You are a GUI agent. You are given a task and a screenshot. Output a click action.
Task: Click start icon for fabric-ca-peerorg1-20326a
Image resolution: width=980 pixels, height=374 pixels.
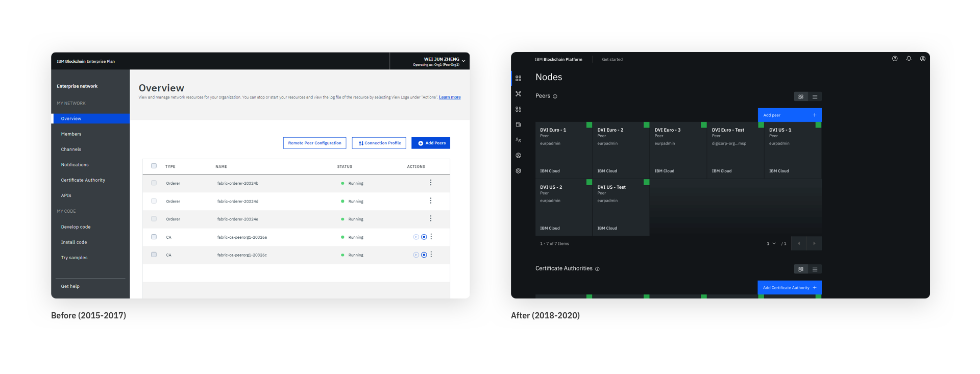coord(416,237)
